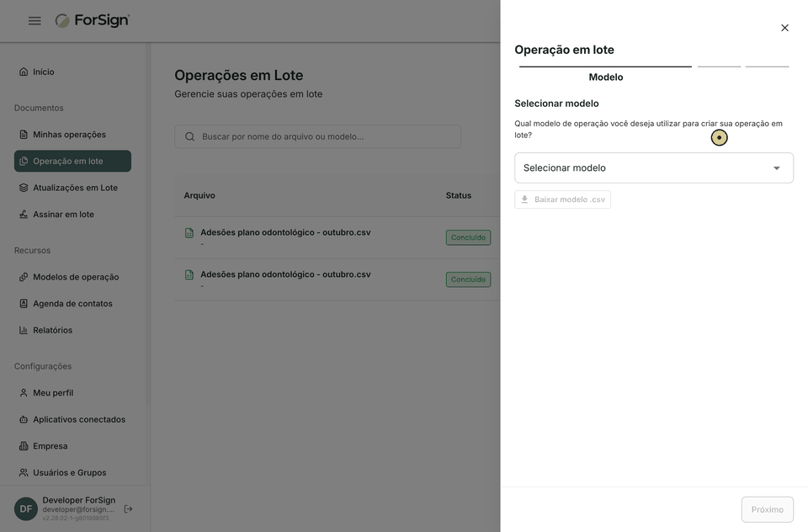The height and width of the screenshot is (532, 808).
Task: Click the Minhas operações document icon
Action: click(24, 135)
